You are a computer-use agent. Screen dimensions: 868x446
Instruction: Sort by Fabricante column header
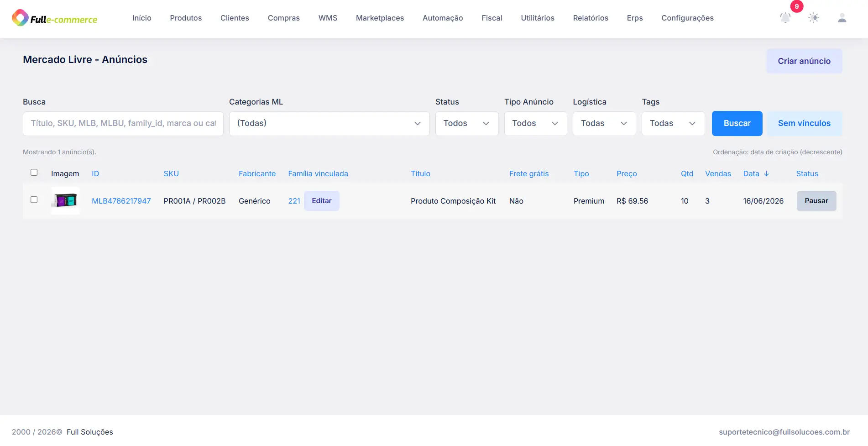point(257,173)
